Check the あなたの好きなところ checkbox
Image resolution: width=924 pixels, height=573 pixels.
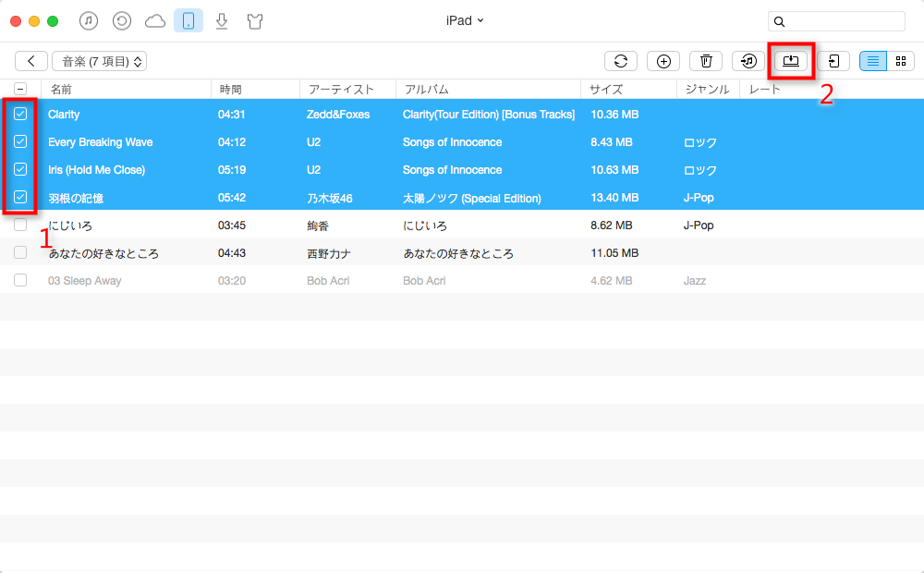(20, 252)
